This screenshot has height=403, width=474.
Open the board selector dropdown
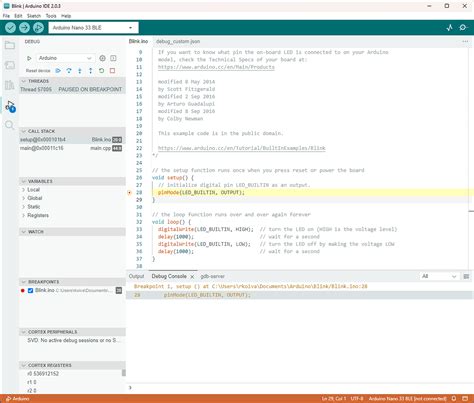tap(93, 28)
